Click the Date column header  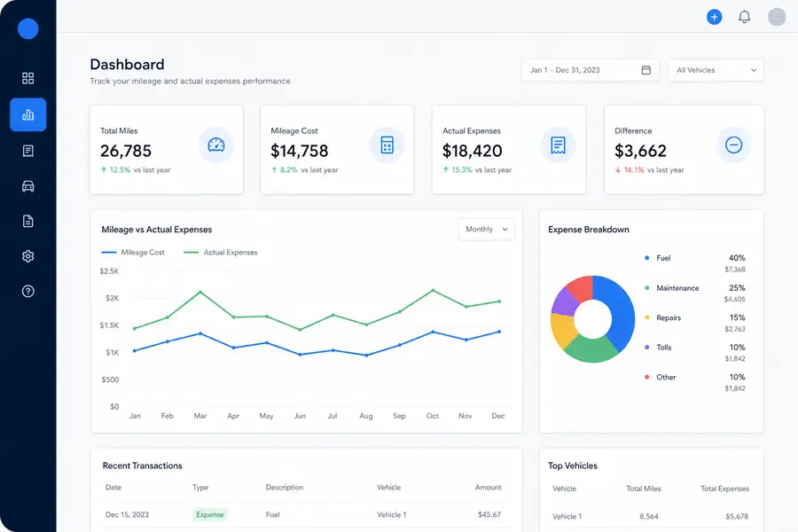tap(113, 487)
